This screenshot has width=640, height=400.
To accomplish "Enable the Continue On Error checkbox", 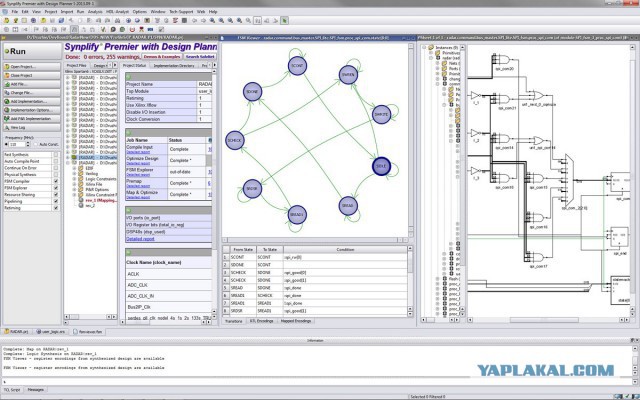I will [56, 168].
